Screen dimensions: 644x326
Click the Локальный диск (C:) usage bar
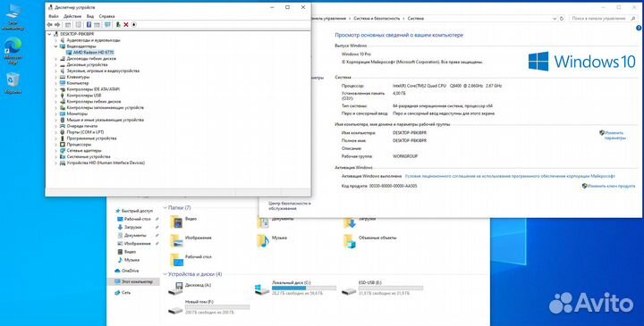pyautogui.click(x=304, y=288)
